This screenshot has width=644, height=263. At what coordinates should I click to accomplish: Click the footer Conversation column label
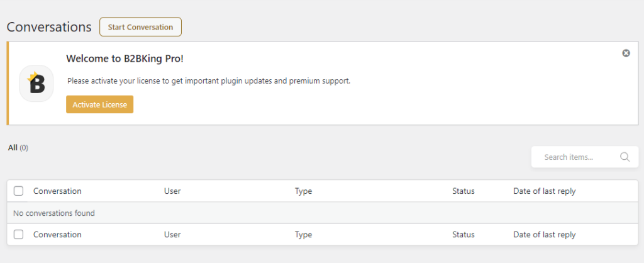pyautogui.click(x=57, y=235)
